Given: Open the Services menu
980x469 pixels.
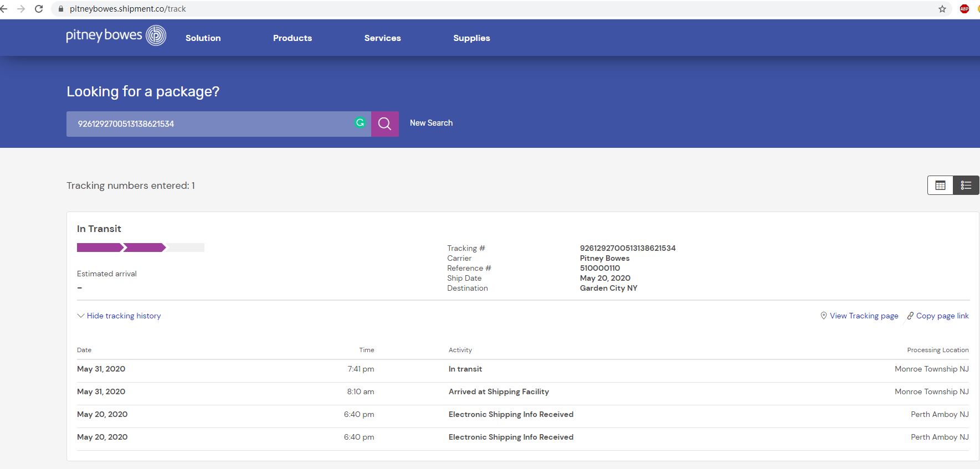Looking at the screenshot, I should click(382, 38).
